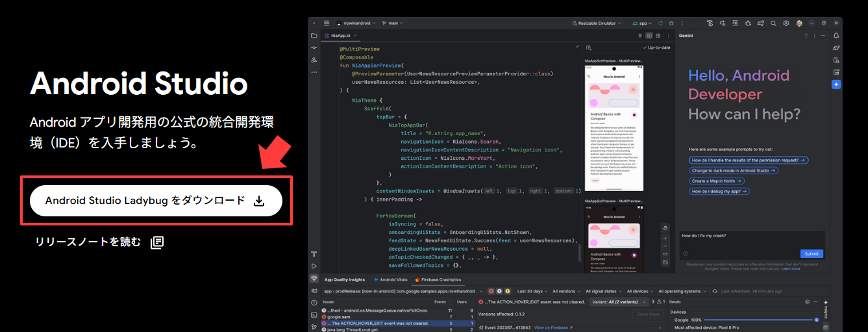868x332 pixels.
Task: Click Android Studio Ladybug download button
Action: [156, 201]
